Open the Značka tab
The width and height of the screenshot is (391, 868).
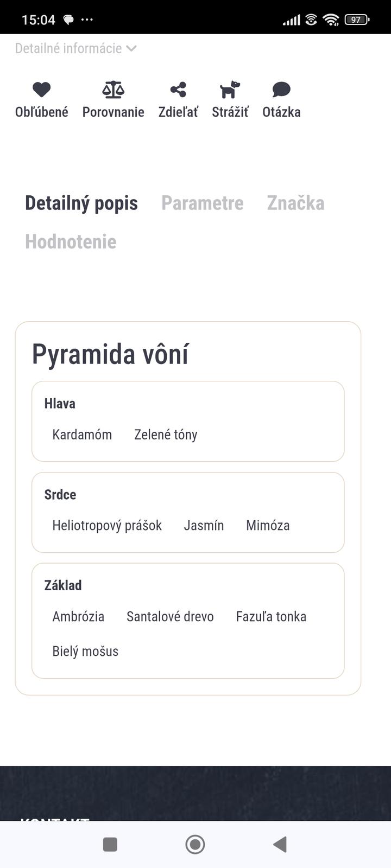295,203
